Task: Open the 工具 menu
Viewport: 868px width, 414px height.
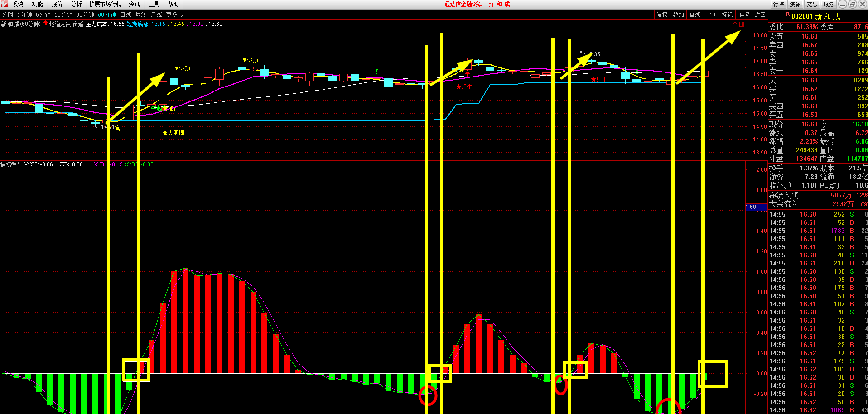Action: point(154,4)
